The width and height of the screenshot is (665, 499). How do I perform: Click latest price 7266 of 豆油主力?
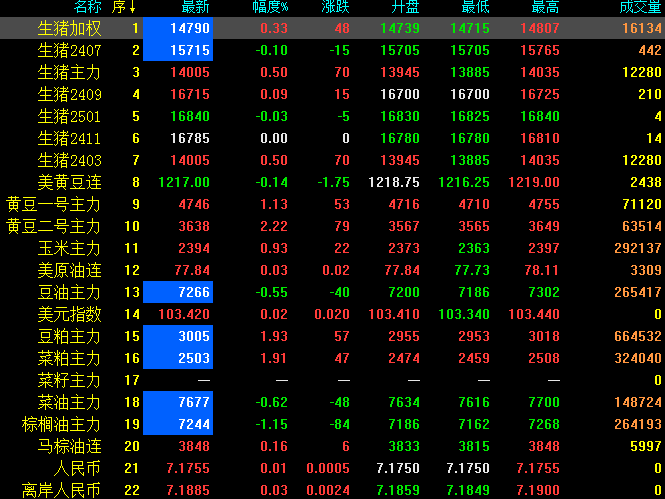[x=178, y=293]
